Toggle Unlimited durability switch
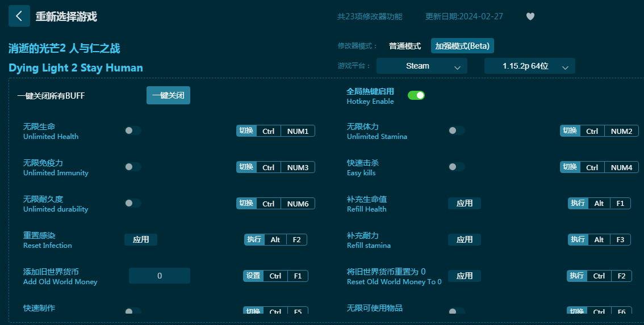 pyautogui.click(x=133, y=203)
